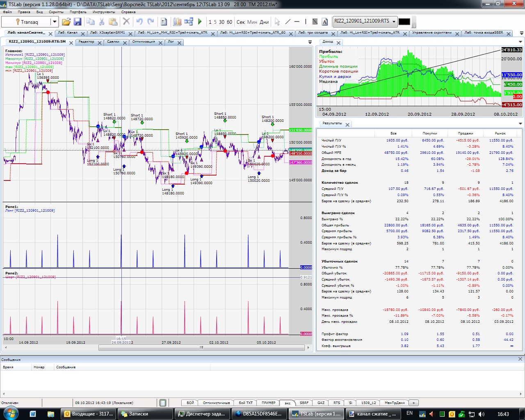Click the Open file folder icon
This screenshot has width=525, height=420.
66,22
